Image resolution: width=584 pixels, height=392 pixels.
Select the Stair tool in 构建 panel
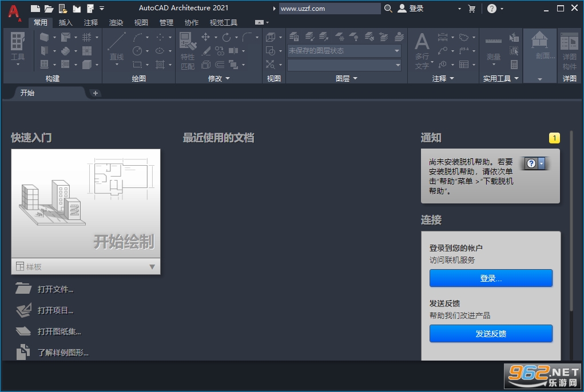[x=66, y=51]
